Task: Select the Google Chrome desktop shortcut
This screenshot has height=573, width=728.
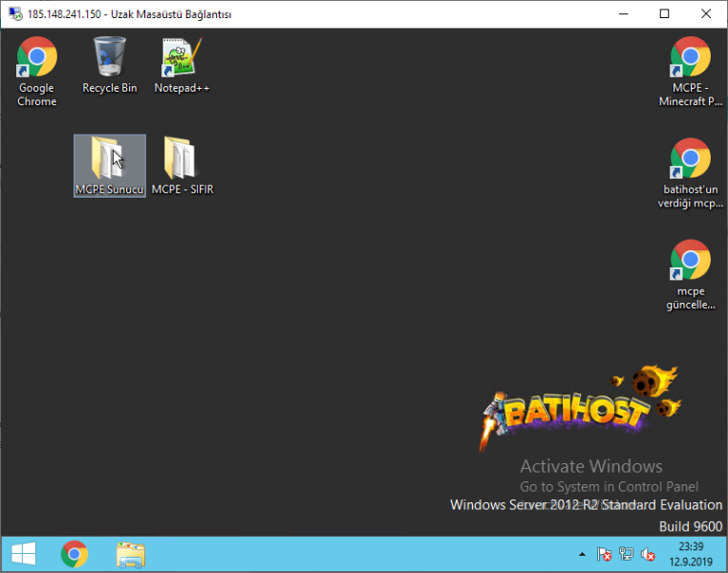Action: pos(36,71)
